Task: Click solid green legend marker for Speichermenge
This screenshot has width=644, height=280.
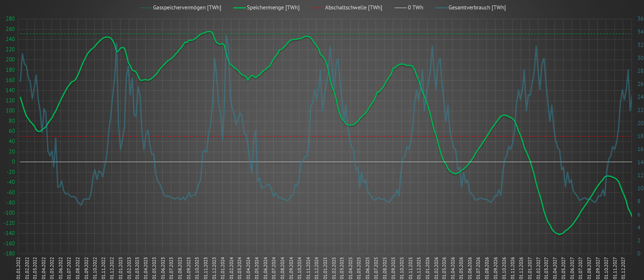Action: pos(240,8)
